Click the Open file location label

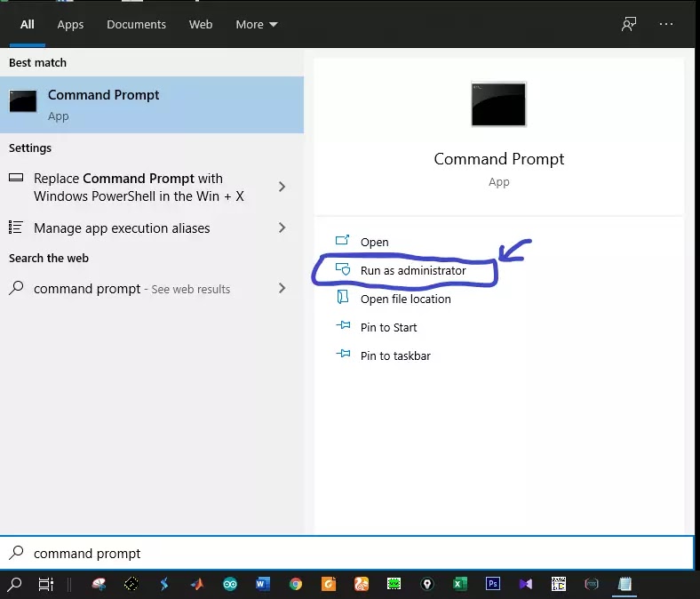click(x=406, y=299)
